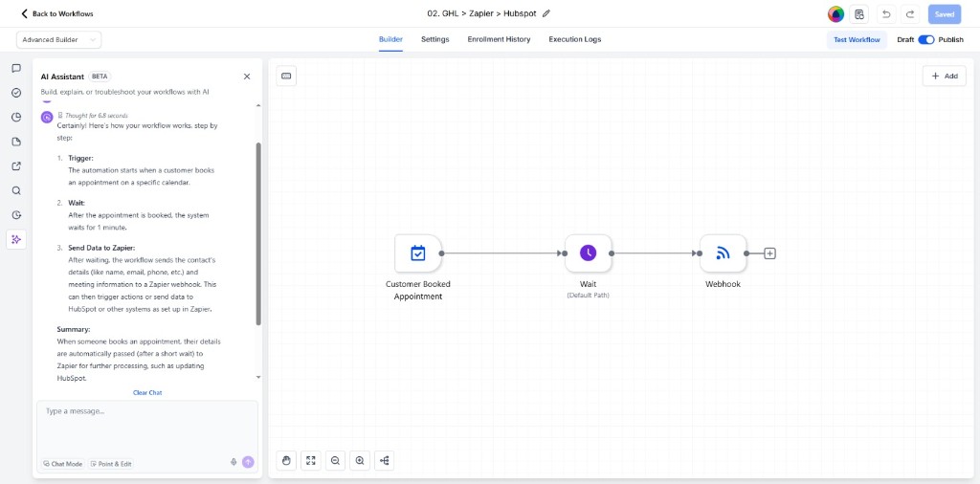Select the Wait clock node

(x=588, y=253)
